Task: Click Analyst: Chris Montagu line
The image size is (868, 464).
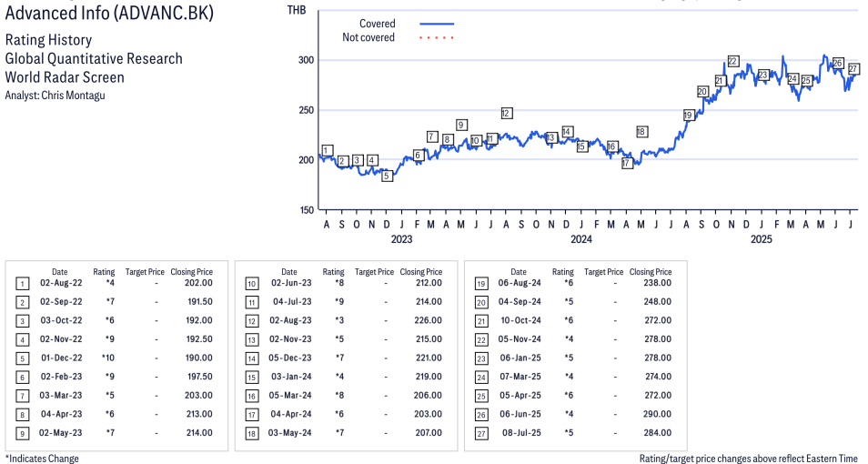Action: tap(55, 96)
